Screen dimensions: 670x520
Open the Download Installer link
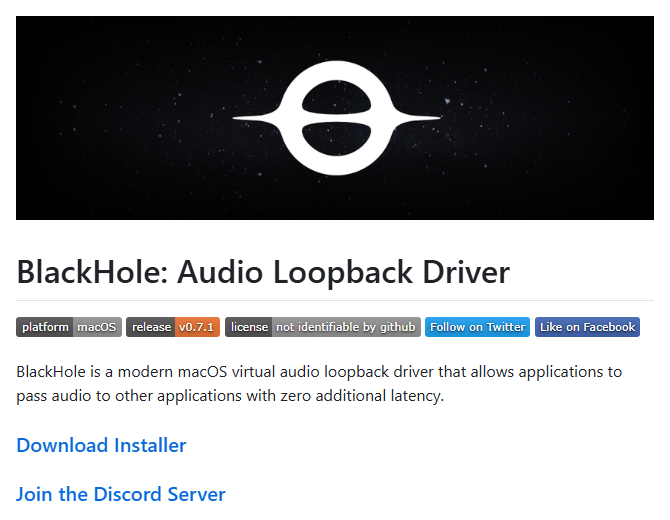point(101,445)
